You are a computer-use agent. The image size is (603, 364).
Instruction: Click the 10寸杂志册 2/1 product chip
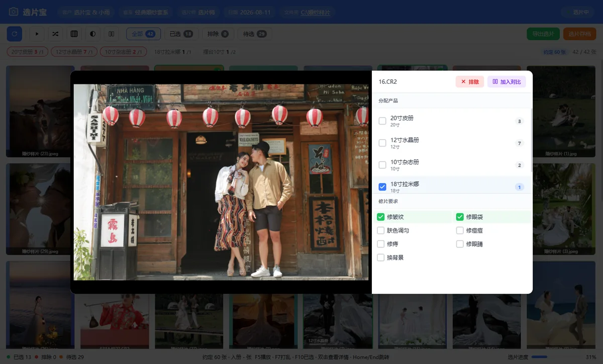[x=123, y=52]
